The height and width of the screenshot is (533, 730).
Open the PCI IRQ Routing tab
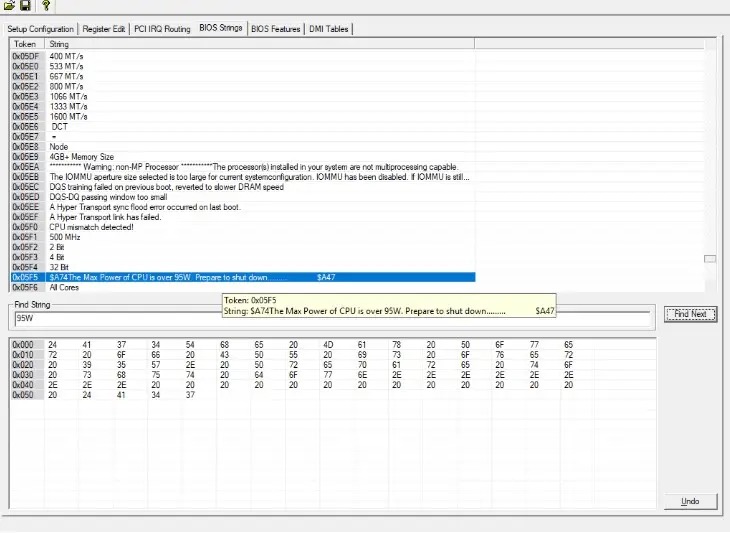coord(162,29)
